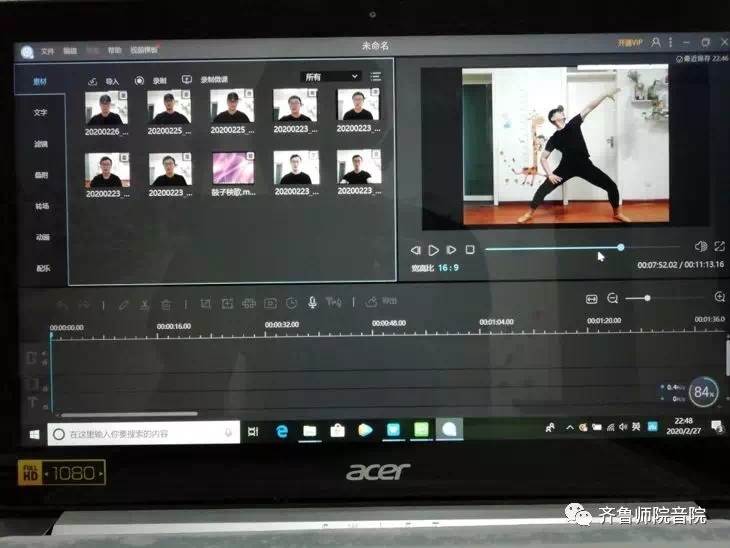This screenshot has height=548, width=730.
Task: Select the purple 骰子秧歌 media thumbnail
Action: [233, 167]
